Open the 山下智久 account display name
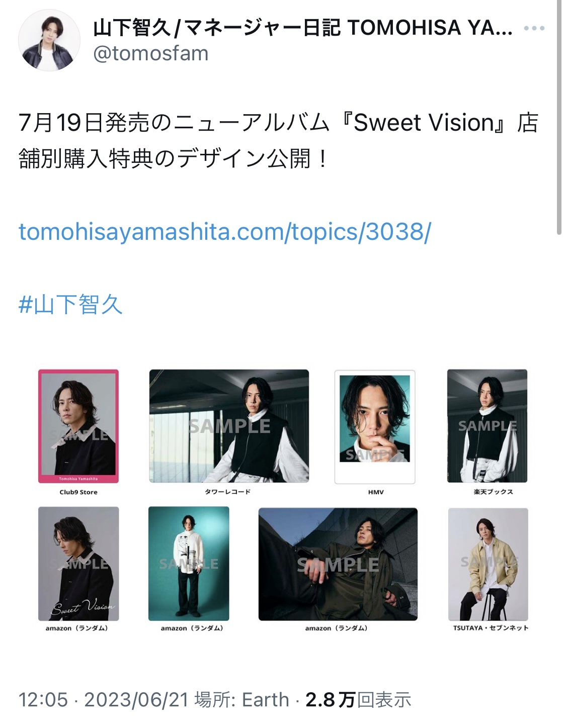This screenshot has height=728, width=566. coord(303,28)
